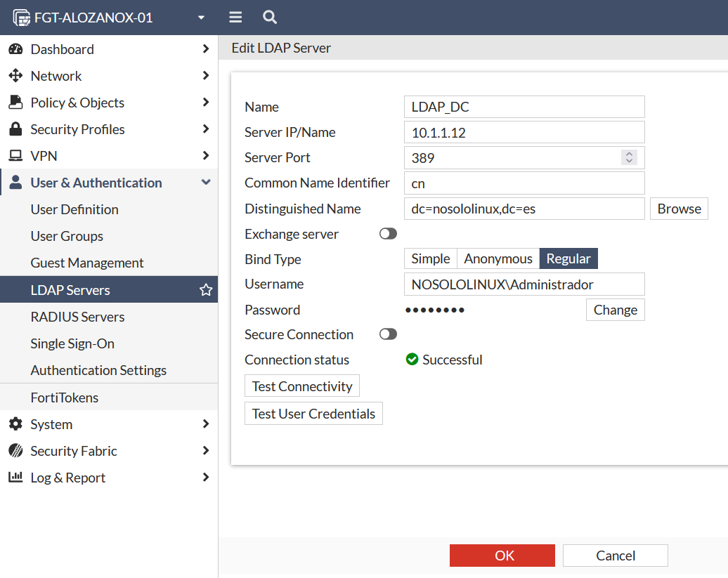This screenshot has height=578, width=728.
Task: Collapse the User & Authentication section
Action: (205, 183)
